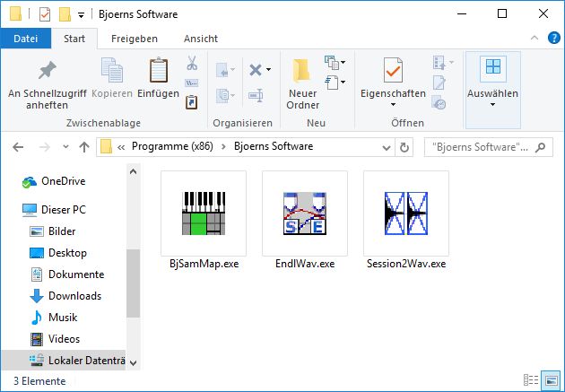The image size is (565, 392).
Task: Click navigation pane scroll up arrow
Action: (x=133, y=171)
